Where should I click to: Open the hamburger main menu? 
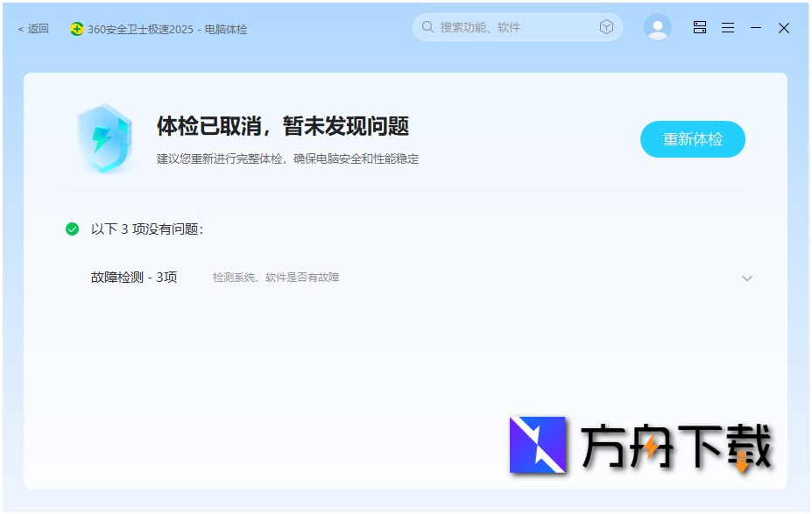pos(728,27)
